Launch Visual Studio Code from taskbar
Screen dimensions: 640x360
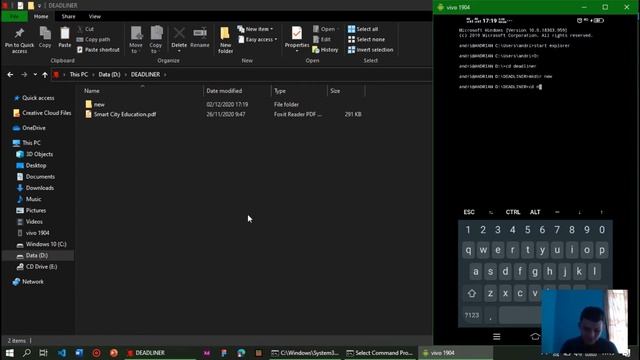(62, 353)
